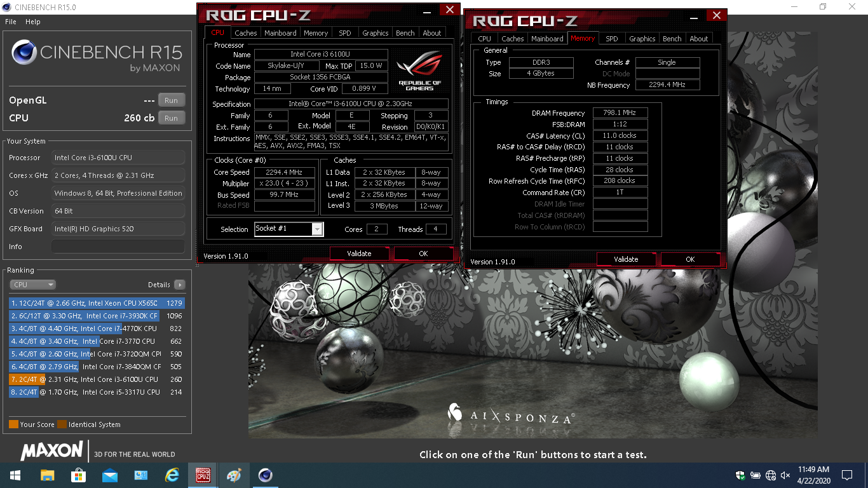The height and width of the screenshot is (488, 868).
Task: Click the Identical System brown legend swatch
Action: 62,424
